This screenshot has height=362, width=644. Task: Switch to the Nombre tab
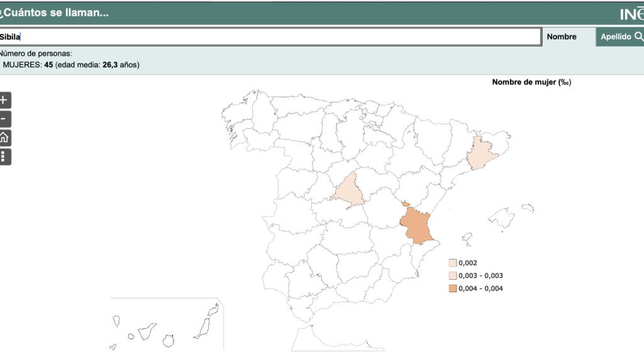562,37
